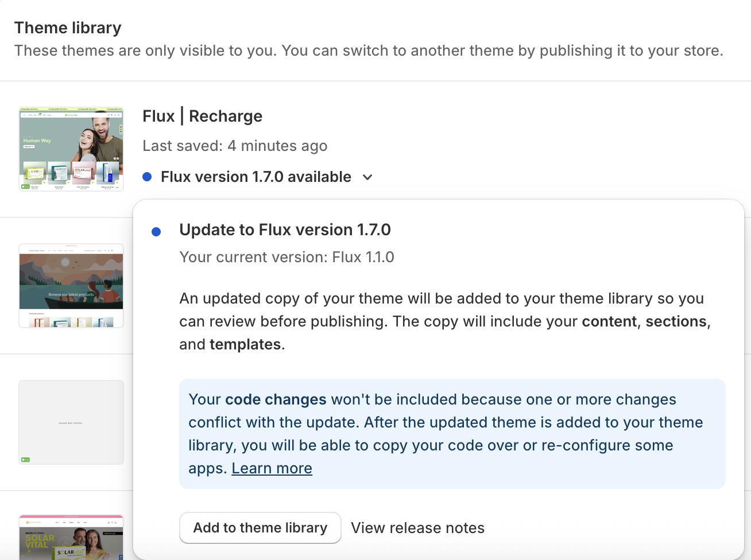Open the 'Browse our latest products' theme thumbnail
The image size is (751, 560).
coord(71,286)
